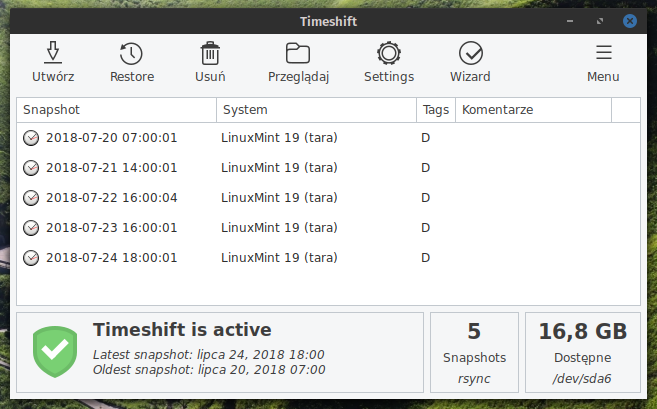Click the 16,8 GB Dostępne panel

tap(583, 352)
